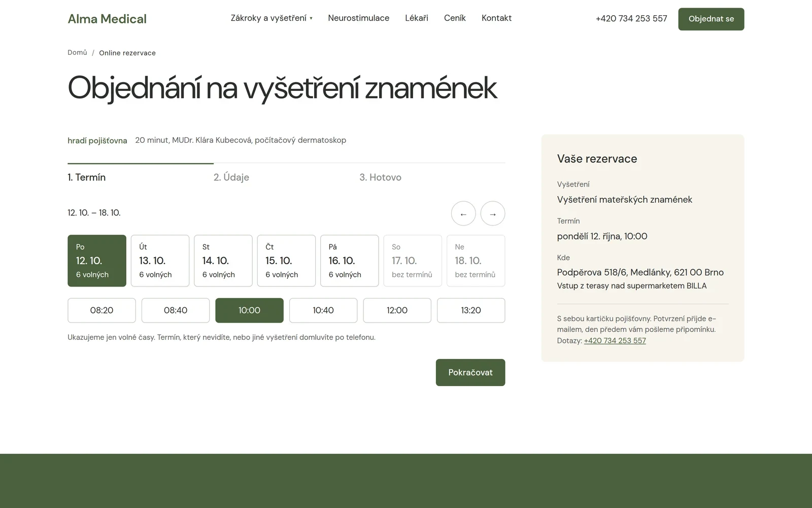This screenshot has height=508, width=812.
Task: Expand the Zákroky a vyšetření menu
Action: [272, 18]
